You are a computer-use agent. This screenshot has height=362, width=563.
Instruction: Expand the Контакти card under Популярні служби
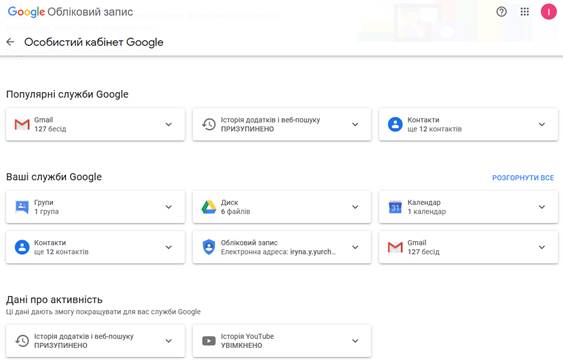[x=542, y=124]
